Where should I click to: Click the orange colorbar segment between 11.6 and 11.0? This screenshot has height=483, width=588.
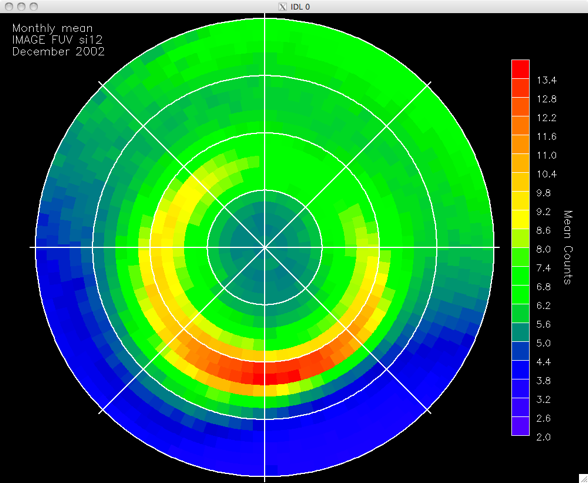click(520, 144)
